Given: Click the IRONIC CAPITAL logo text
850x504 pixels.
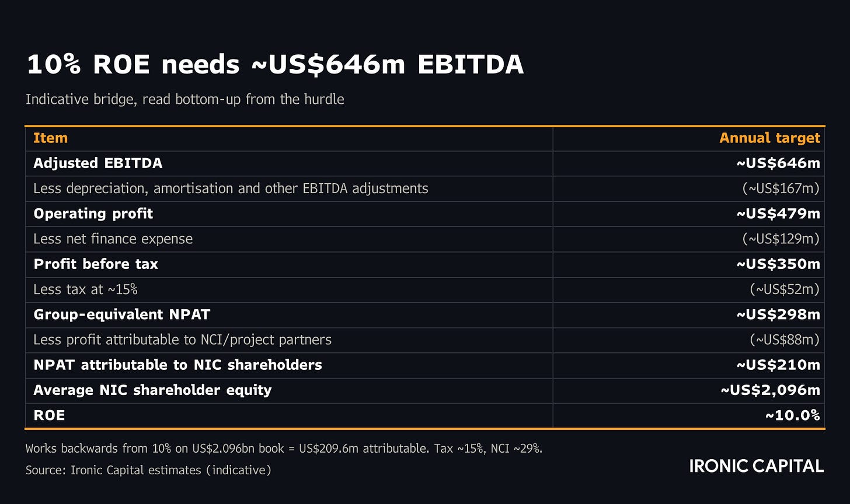Looking at the screenshot, I should pyautogui.click(x=757, y=466).
